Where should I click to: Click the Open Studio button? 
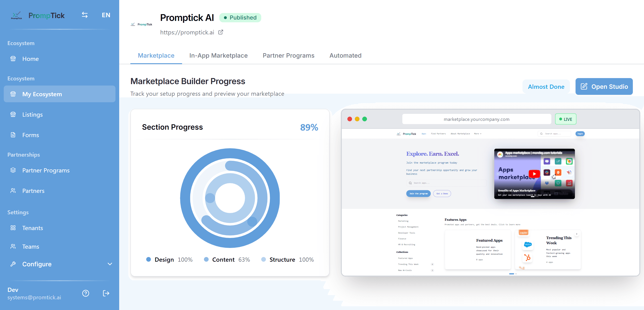604,86
